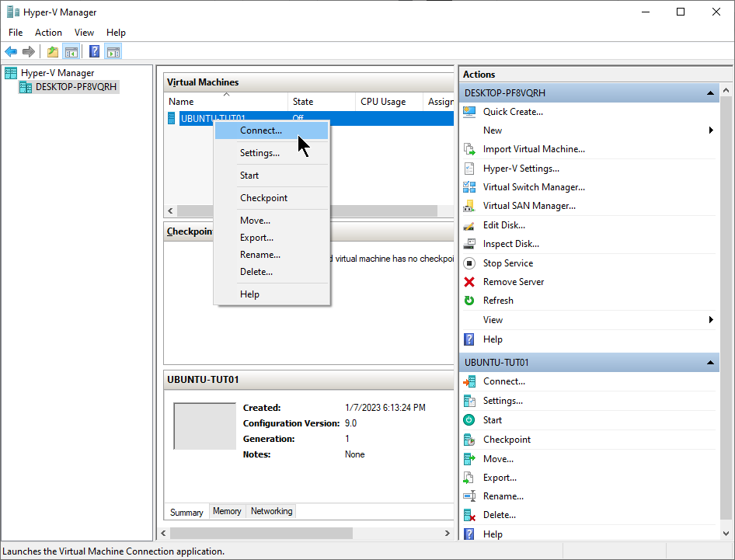
Task: Click the Stop Service icon
Action: (x=469, y=263)
